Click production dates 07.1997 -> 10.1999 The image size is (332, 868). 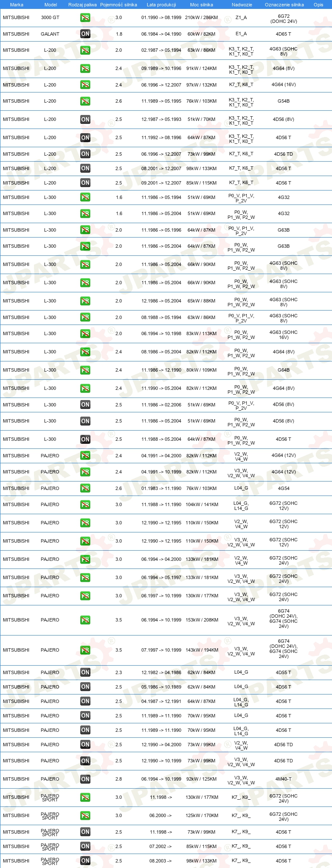pyautogui.click(x=161, y=650)
